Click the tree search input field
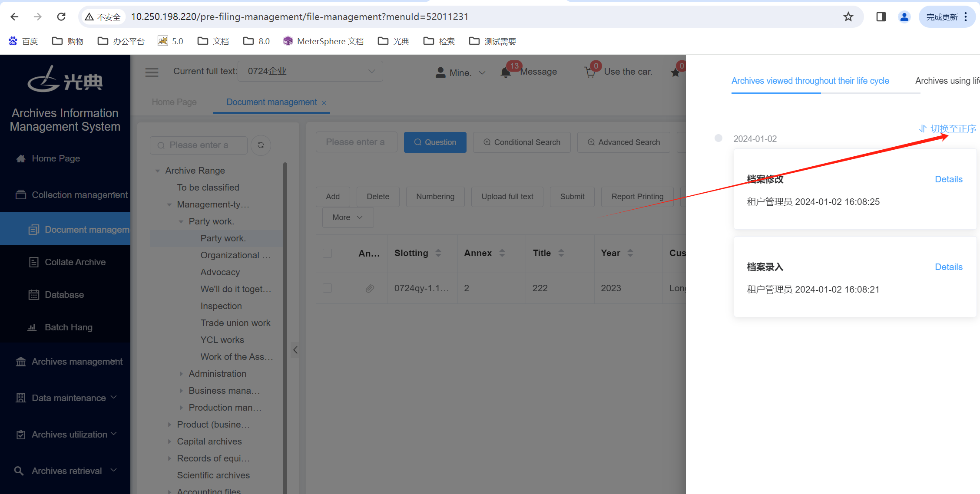The image size is (980, 494). click(x=199, y=145)
